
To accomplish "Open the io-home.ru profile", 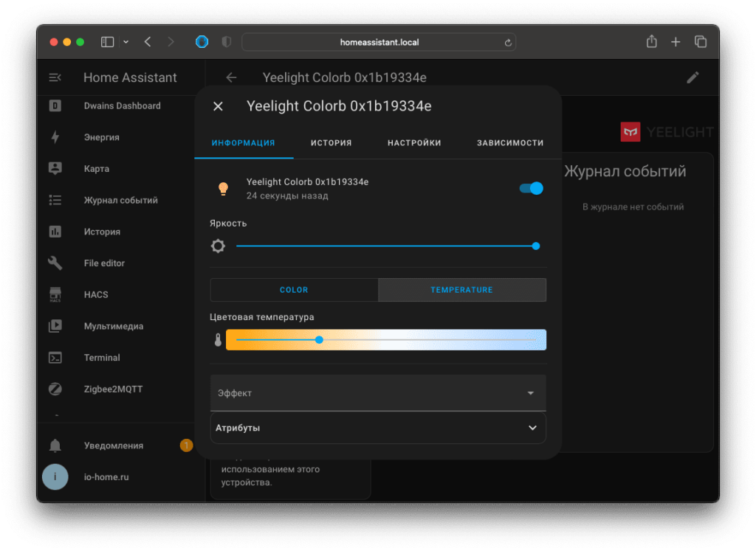I will tap(106, 477).
